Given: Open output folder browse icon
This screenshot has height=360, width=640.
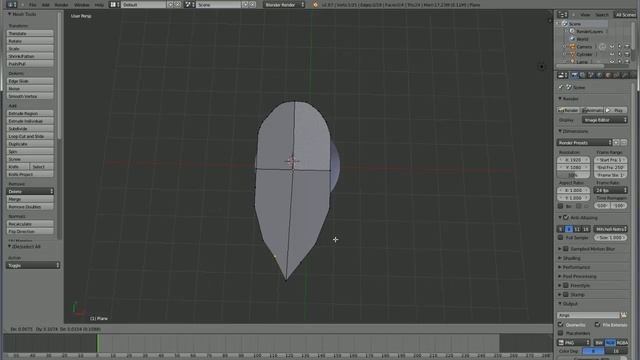Looking at the screenshot, I should point(624,315).
